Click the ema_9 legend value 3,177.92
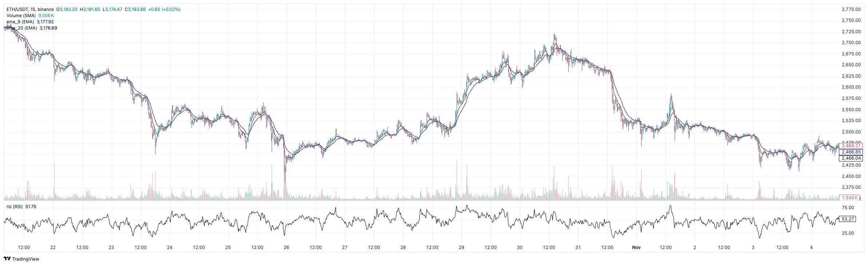The image size is (868, 265). click(45, 22)
